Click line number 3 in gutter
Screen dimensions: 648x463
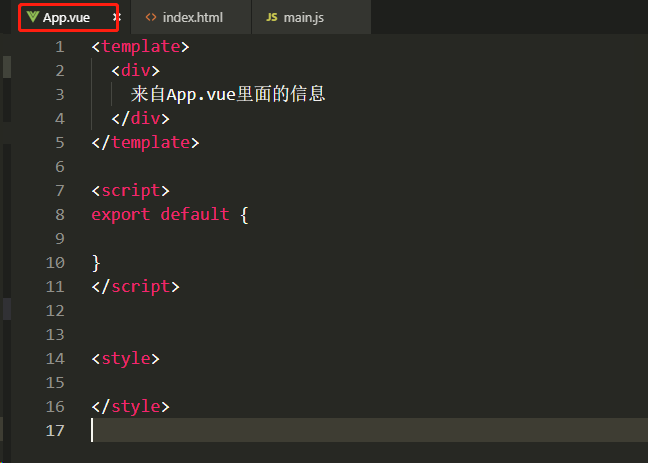click(60, 95)
